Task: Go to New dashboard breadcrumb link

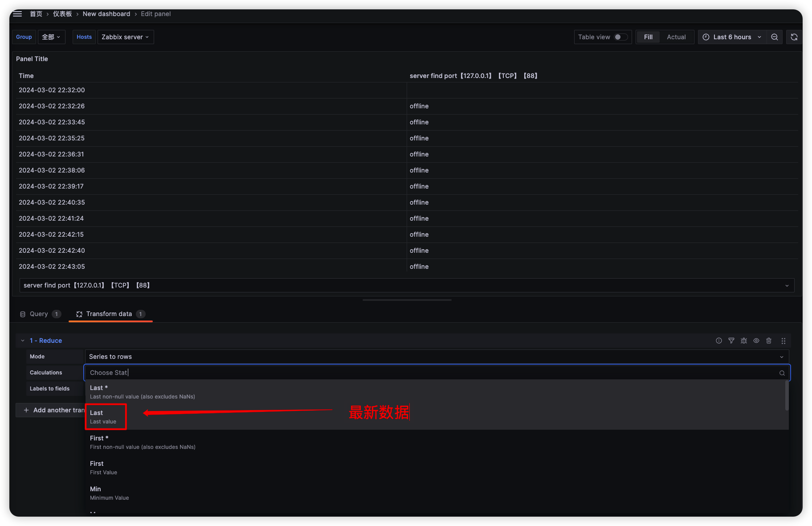Action: pyautogui.click(x=106, y=14)
